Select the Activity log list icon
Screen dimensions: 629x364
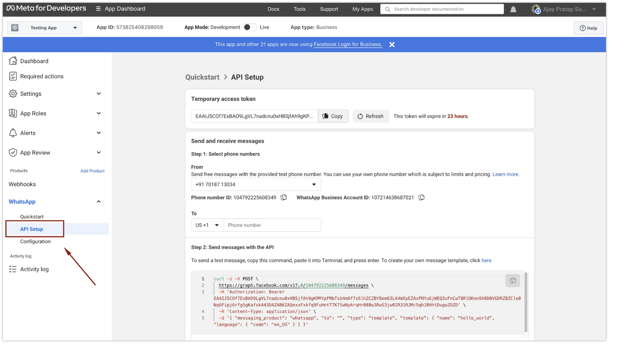point(13,269)
